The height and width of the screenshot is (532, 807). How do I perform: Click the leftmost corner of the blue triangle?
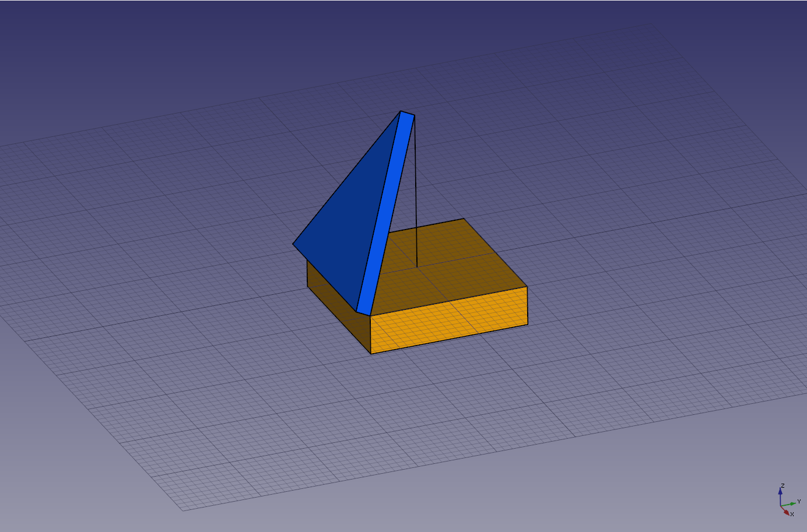293,244
